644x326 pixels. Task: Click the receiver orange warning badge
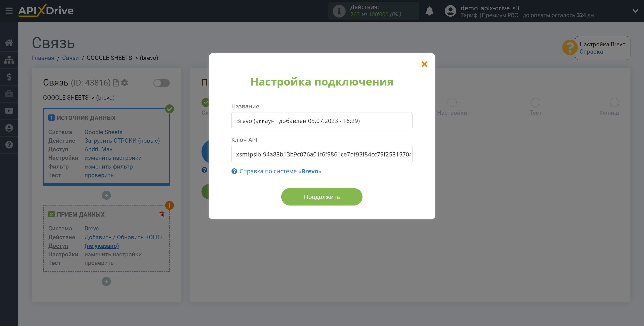[170, 206]
